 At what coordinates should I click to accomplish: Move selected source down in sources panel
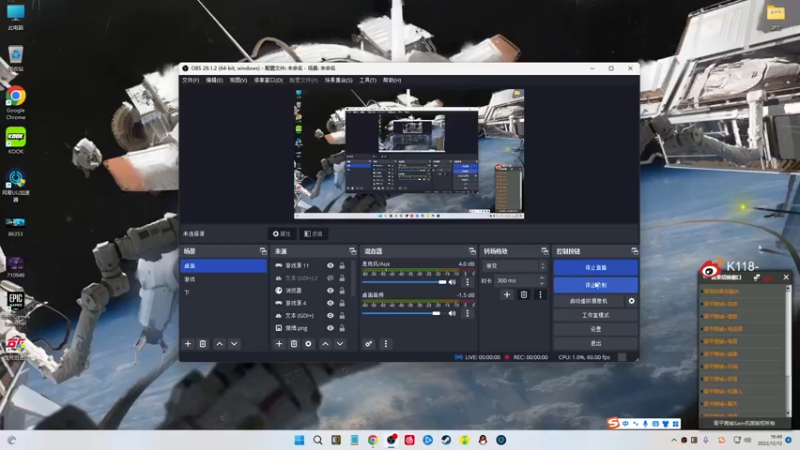tap(340, 344)
